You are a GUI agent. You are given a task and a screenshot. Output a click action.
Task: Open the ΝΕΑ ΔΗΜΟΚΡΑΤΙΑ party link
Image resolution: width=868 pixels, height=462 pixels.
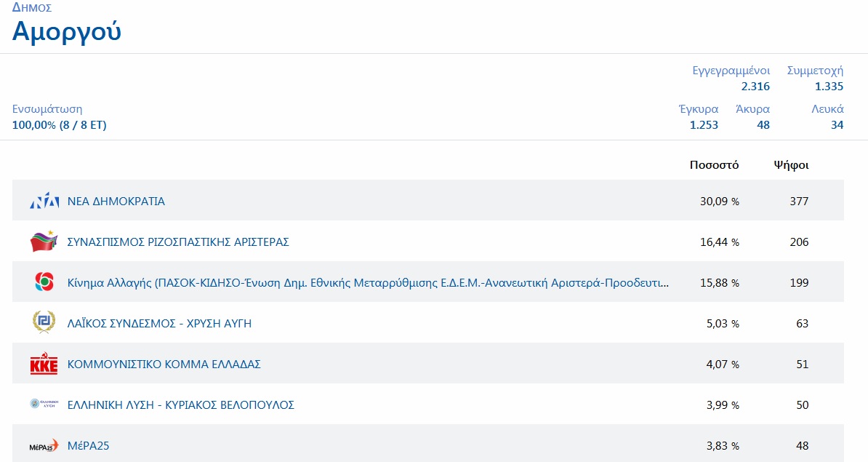point(116,202)
